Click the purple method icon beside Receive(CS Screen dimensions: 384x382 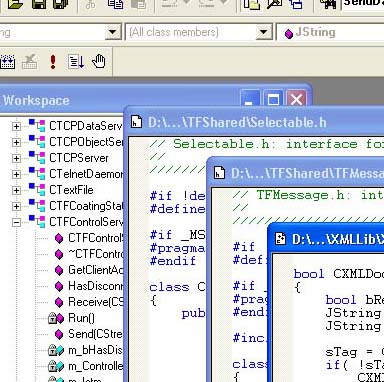(x=59, y=302)
